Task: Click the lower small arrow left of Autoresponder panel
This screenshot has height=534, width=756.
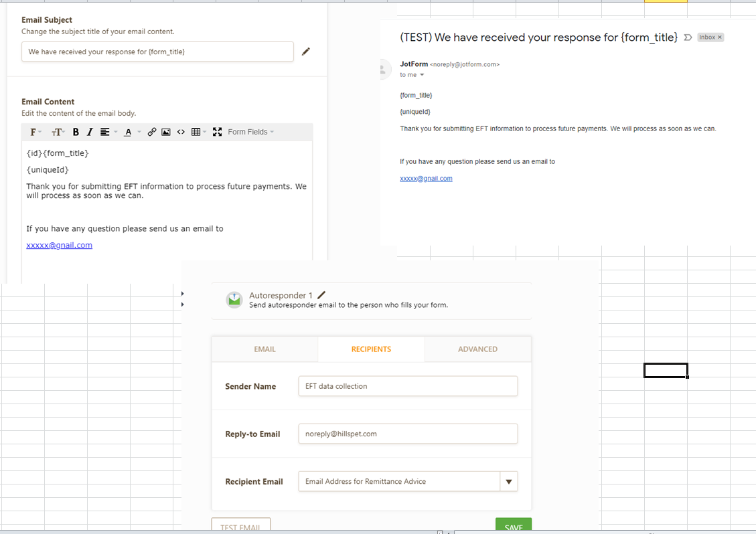Action: pyautogui.click(x=182, y=304)
